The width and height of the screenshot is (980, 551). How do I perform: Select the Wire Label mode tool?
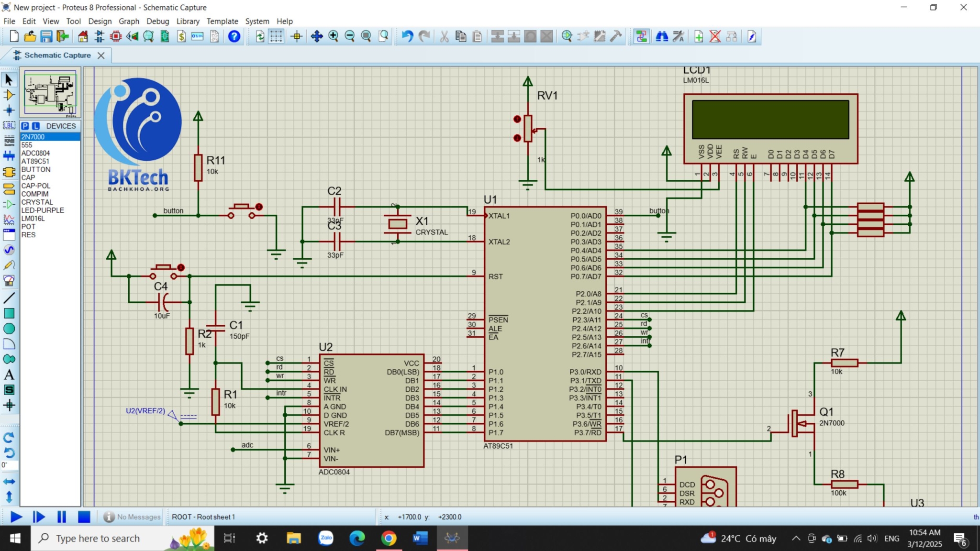[9, 126]
